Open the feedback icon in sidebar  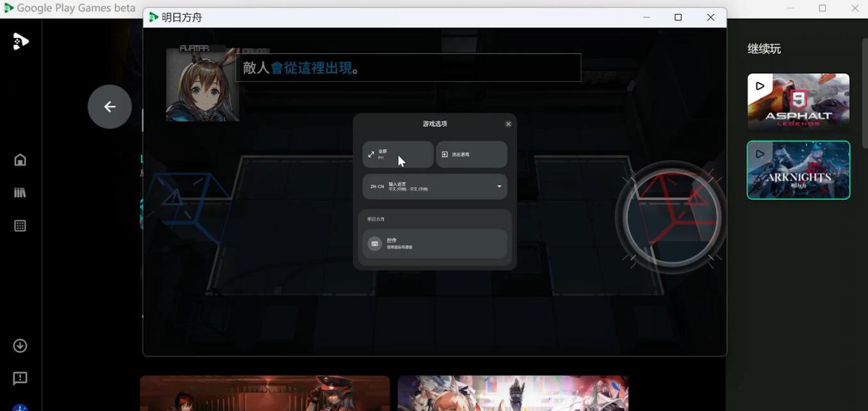click(x=20, y=378)
